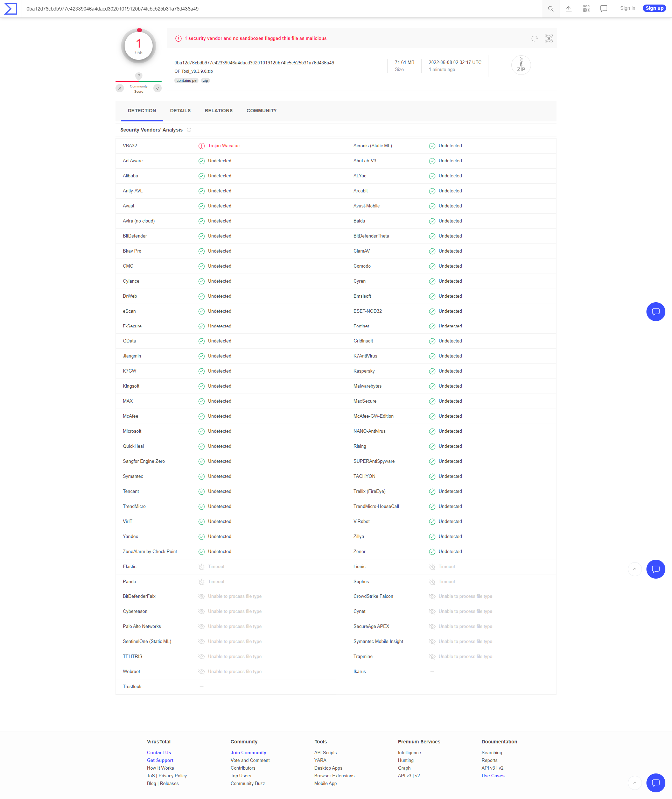The image size is (672, 799).
Task: Open the Join Community footer link
Action: 248,752
